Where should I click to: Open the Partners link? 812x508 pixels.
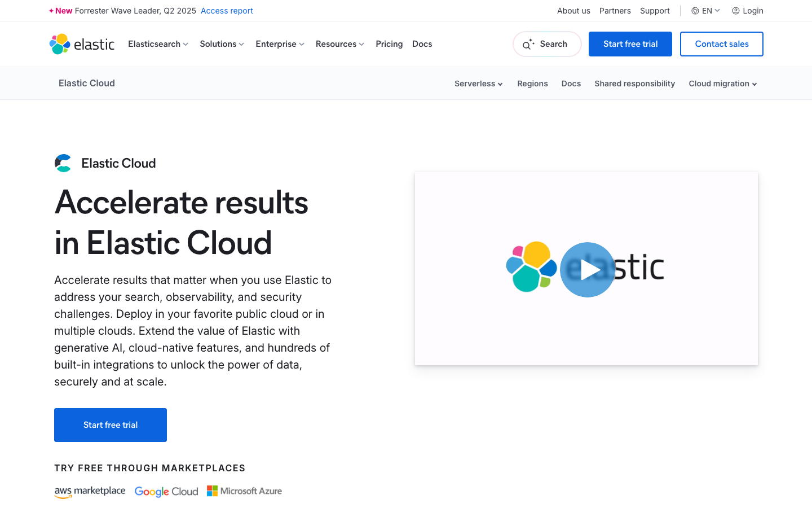click(x=615, y=11)
